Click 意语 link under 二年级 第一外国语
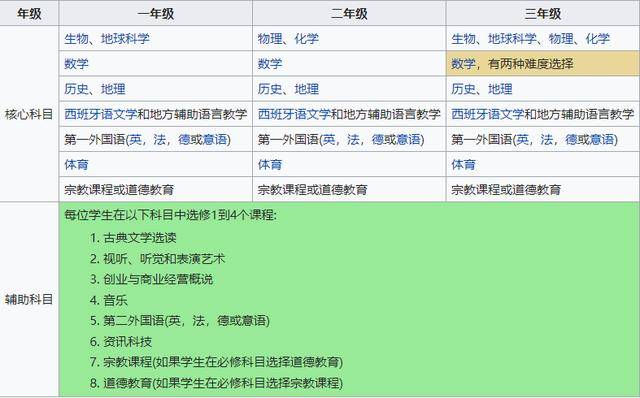 pyautogui.click(x=408, y=140)
